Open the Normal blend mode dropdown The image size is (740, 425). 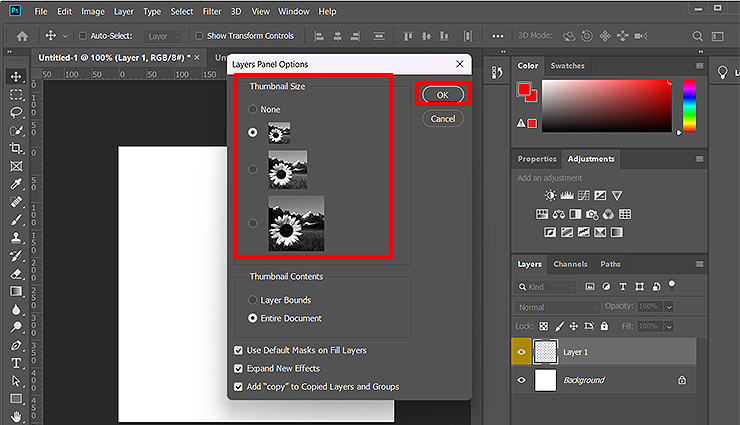pyautogui.click(x=557, y=307)
